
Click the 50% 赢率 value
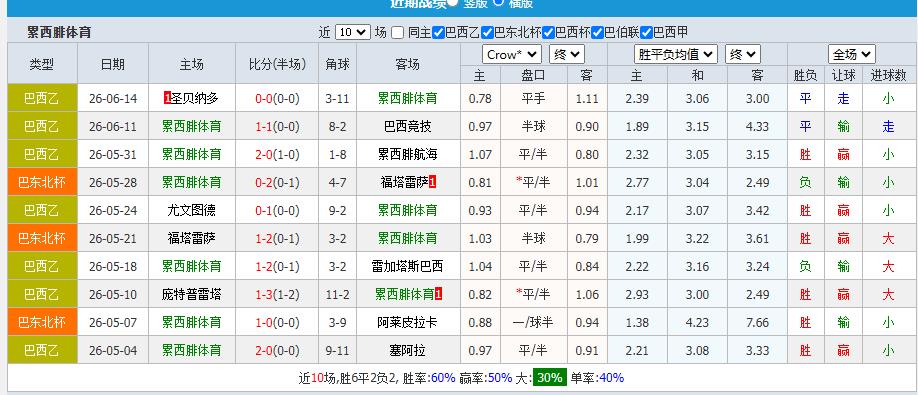click(500, 378)
